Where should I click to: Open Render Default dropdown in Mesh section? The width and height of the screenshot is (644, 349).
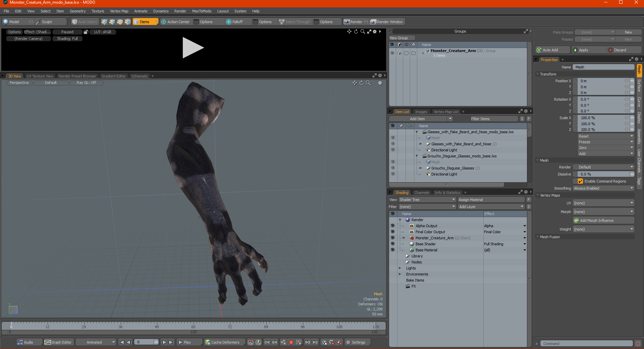pyautogui.click(x=606, y=167)
